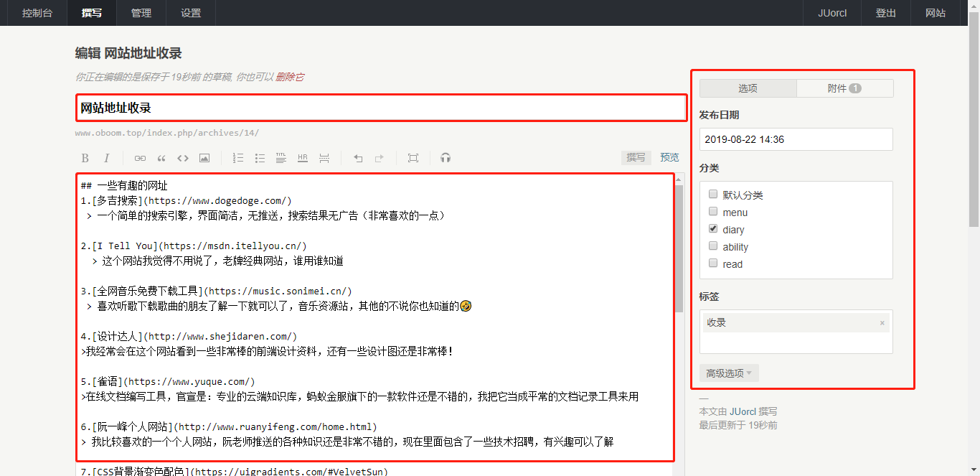Screen dimensions: 980x476
Task: Insert a bulleted list
Action: (260, 158)
